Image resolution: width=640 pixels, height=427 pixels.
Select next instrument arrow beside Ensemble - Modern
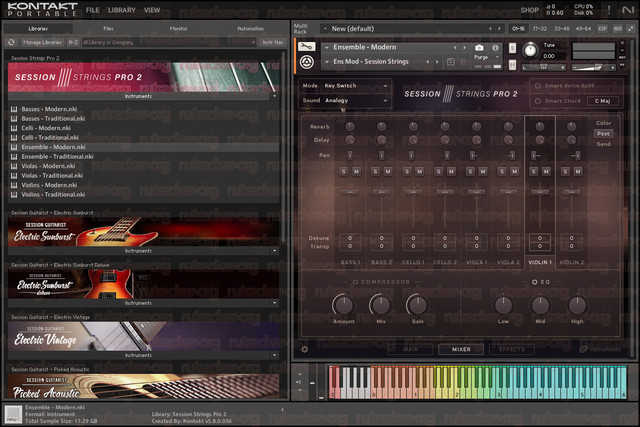(464, 48)
